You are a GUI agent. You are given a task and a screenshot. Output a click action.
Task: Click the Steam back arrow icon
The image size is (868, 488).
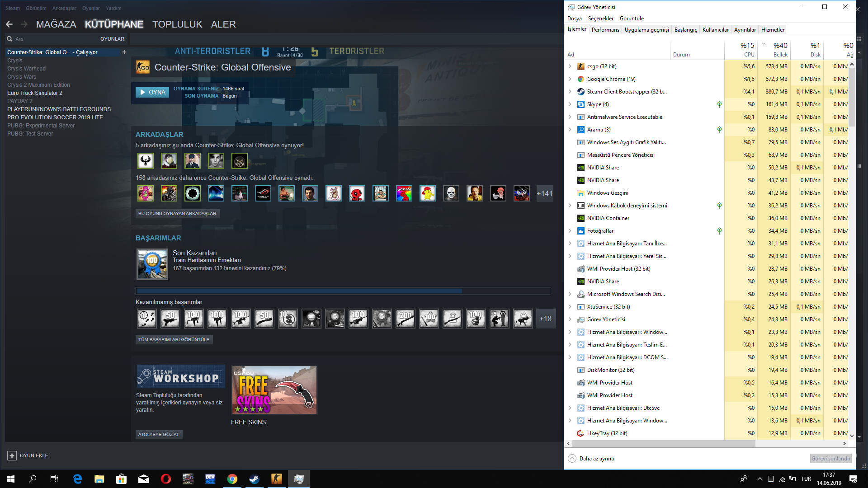point(9,24)
